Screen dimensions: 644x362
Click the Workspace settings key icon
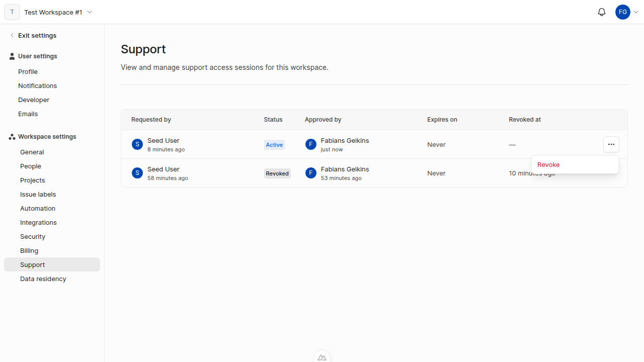[x=12, y=136]
